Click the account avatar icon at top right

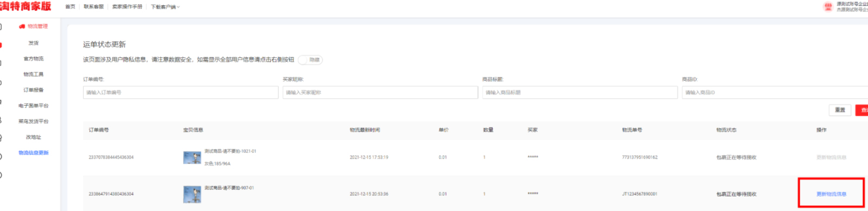(828, 7)
